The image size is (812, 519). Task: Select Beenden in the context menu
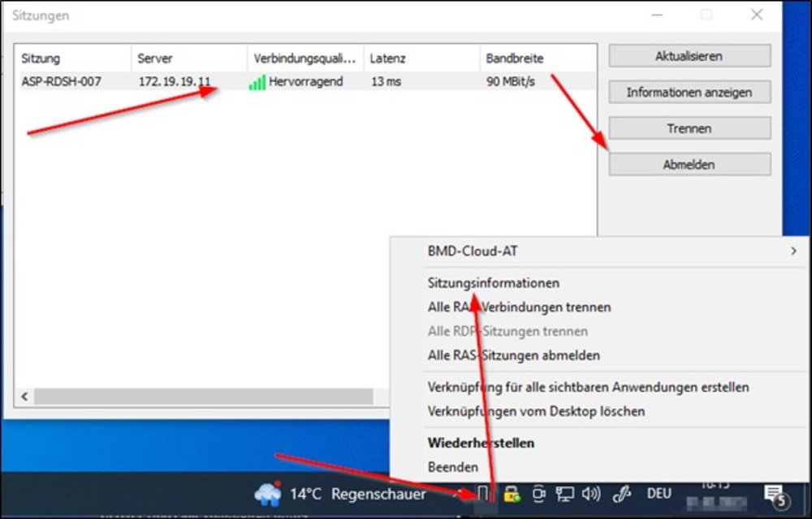point(452,467)
